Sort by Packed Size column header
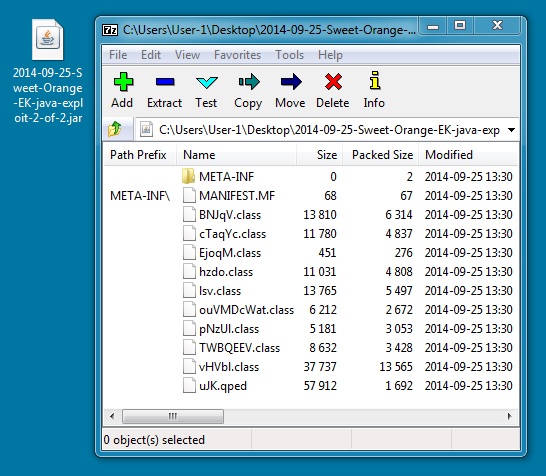 [381, 155]
